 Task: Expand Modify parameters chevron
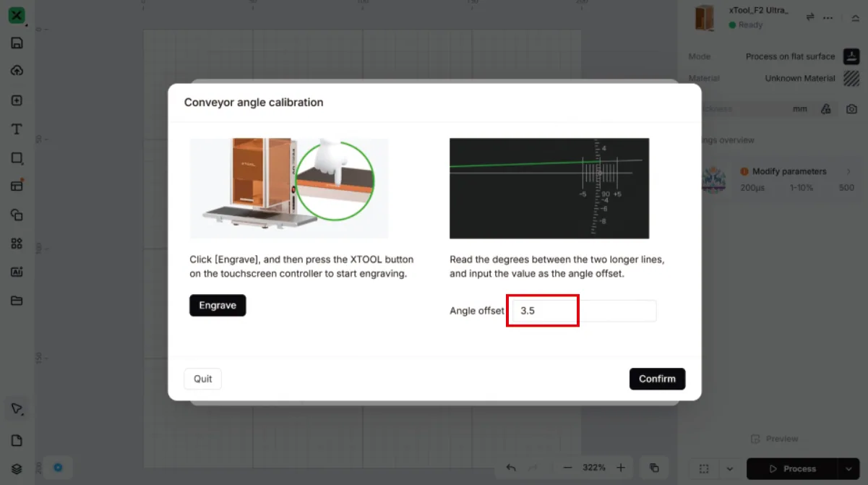pyautogui.click(x=848, y=171)
